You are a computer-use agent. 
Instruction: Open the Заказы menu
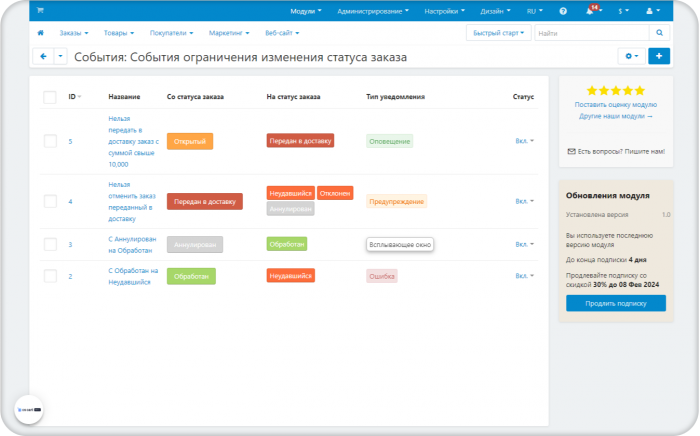[x=74, y=33]
